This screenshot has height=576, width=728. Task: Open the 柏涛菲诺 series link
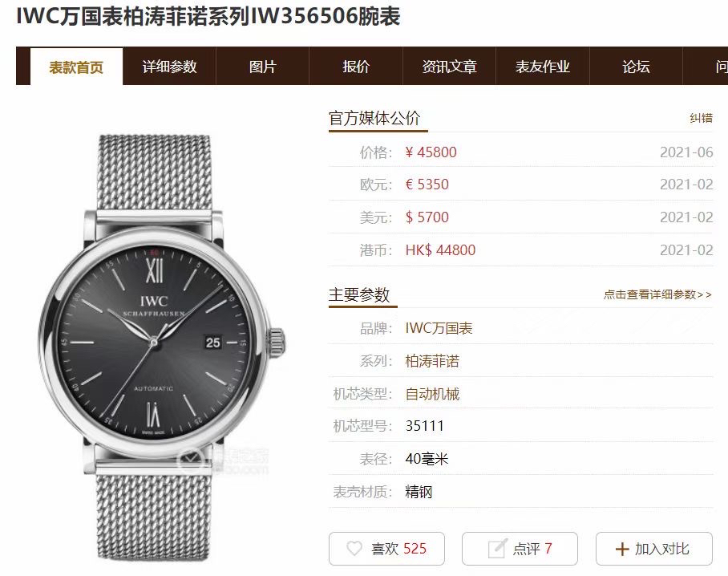(432, 361)
